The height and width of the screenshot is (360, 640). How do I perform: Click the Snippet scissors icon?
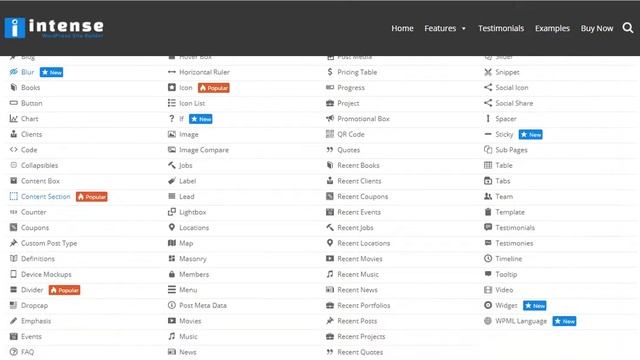(488, 72)
